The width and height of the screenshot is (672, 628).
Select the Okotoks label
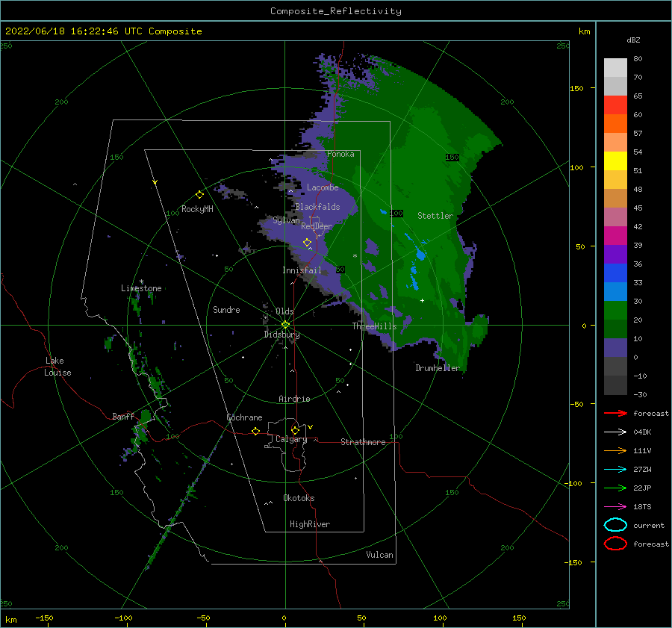[x=299, y=498]
